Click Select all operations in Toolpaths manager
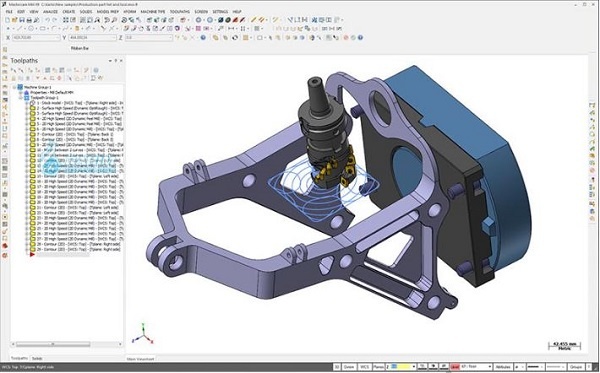The width and height of the screenshot is (600, 373). pyautogui.click(x=13, y=70)
